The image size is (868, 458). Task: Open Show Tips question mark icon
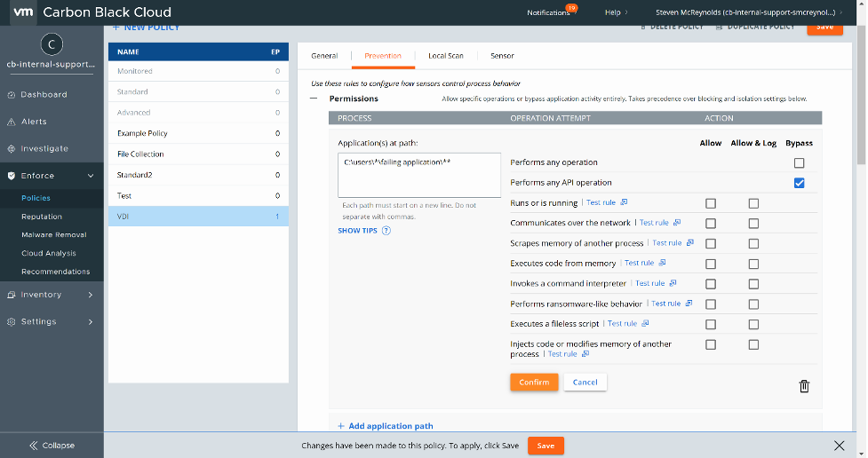click(386, 231)
